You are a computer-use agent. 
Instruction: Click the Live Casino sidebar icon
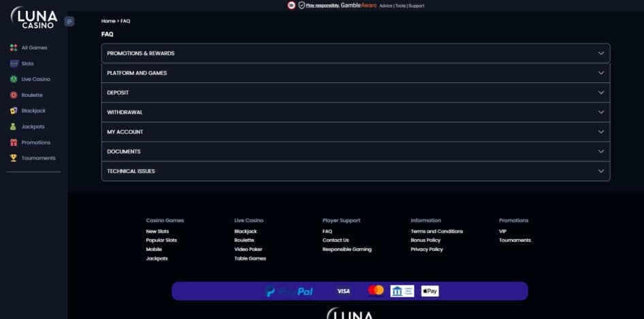pos(14,79)
